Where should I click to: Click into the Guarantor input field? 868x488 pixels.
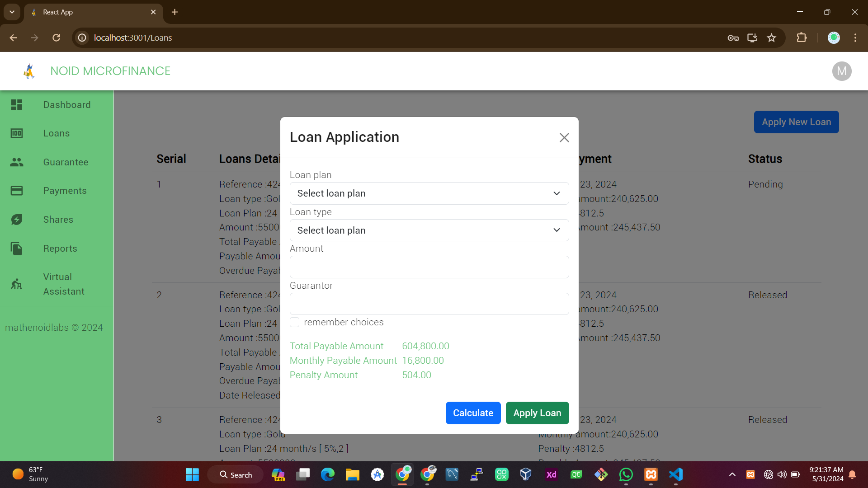(x=429, y=304)
